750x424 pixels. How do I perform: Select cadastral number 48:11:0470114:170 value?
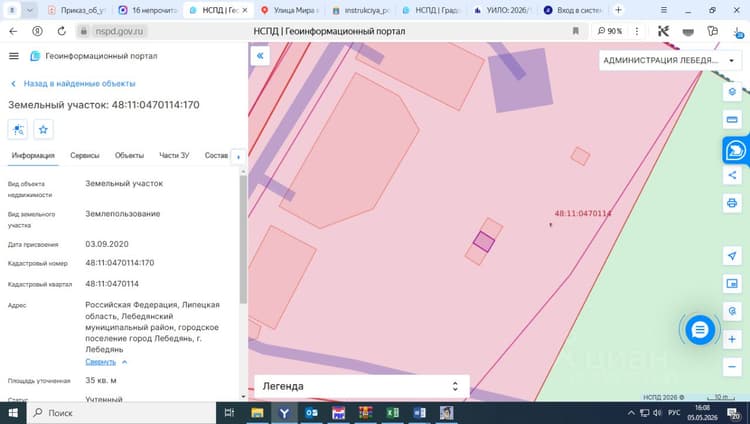pos(120,263)
